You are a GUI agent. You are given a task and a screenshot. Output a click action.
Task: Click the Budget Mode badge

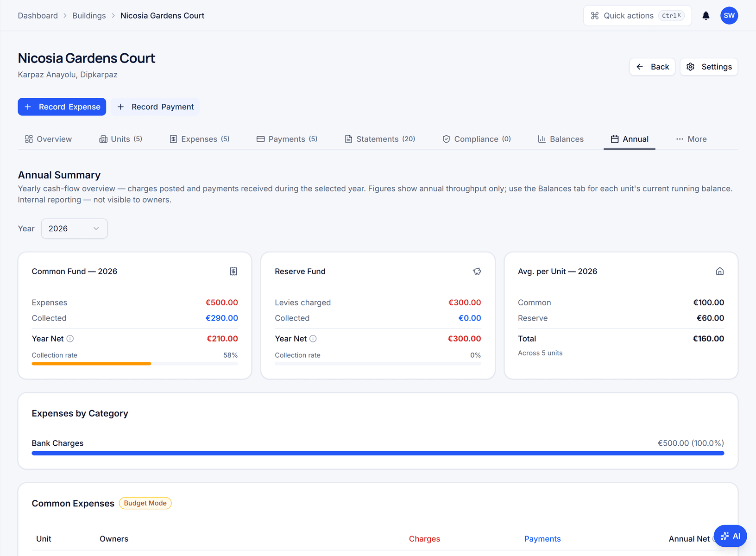[x=145, y=503]
